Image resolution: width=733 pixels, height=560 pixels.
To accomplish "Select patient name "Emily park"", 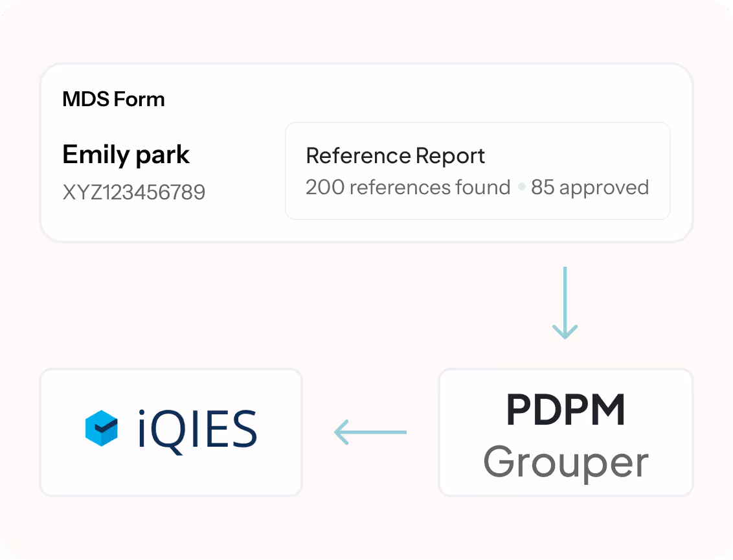I will click(x=126, y=155).
